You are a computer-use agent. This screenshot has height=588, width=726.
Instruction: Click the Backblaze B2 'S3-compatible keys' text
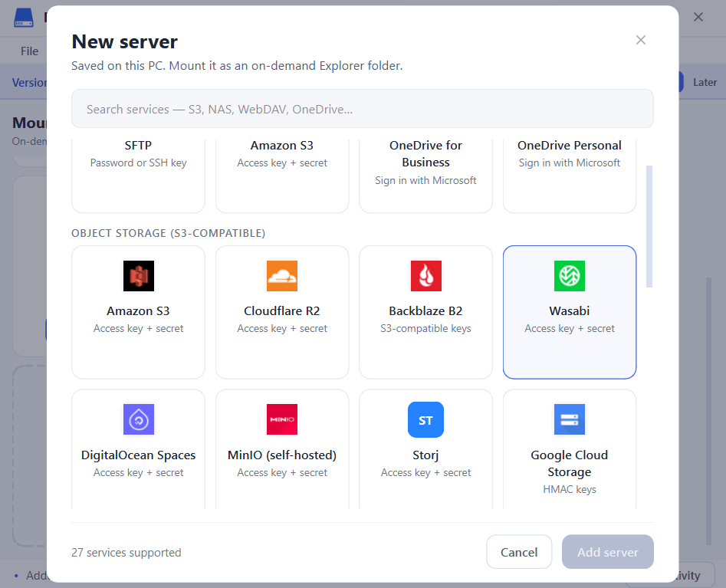click(x=426, y=328)
